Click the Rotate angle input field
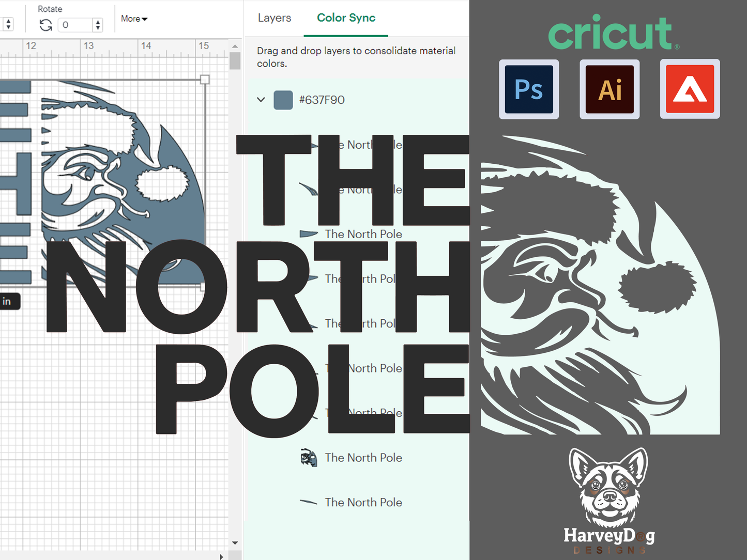747x560 pixels. (x=75, y=25)
